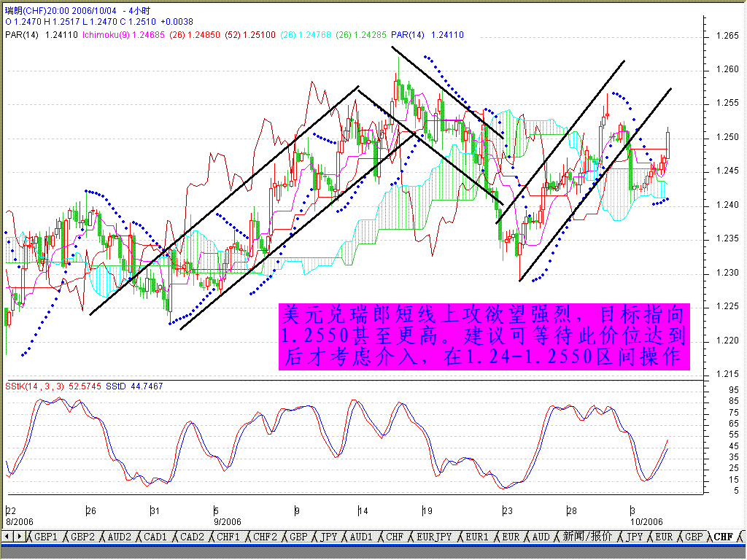
Task: Click the (52) 1.25100 indicator value
Action: pyautogui.click(x=250, y=35)
